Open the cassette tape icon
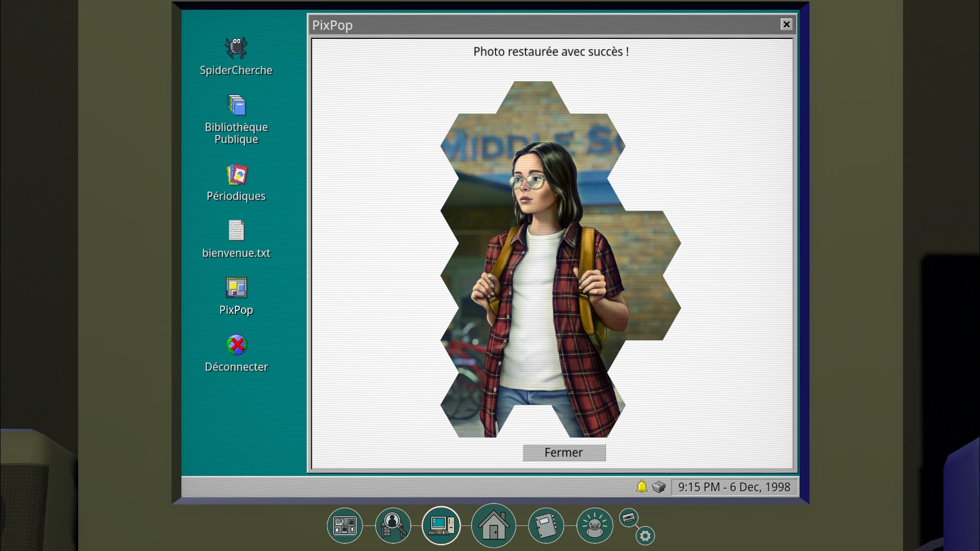 click(x=628, y=518)
